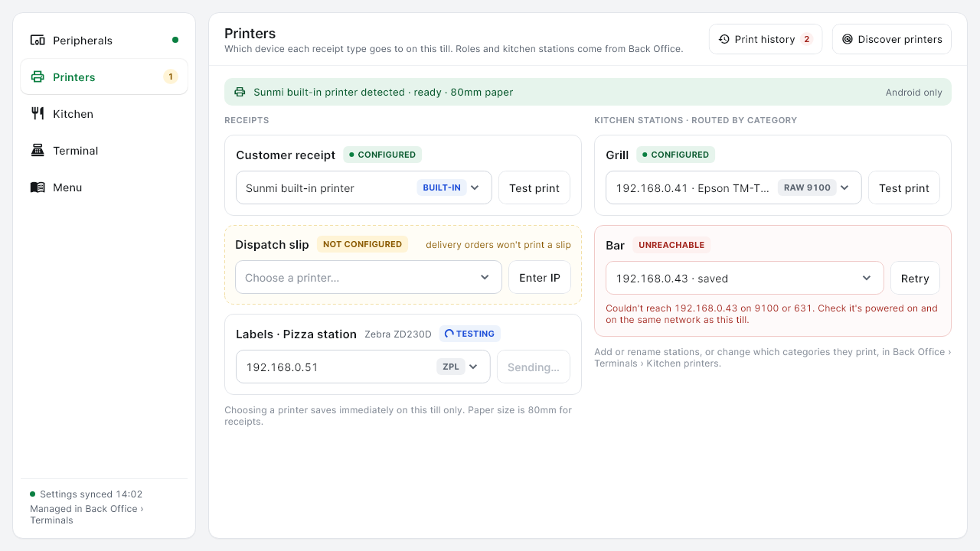The width and height of the screenshot is (980, 551).
Task: Click the BUILT-IN badge
Action: [x=442, y=187]
